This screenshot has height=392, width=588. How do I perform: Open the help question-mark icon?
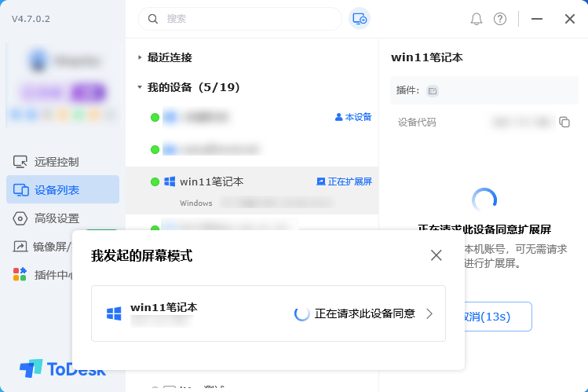500,19
